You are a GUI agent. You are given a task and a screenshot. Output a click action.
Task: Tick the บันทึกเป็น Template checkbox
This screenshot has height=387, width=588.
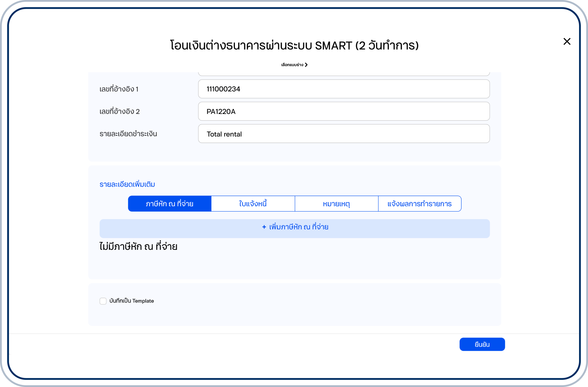pyautogui.click(x=103, y=301)
